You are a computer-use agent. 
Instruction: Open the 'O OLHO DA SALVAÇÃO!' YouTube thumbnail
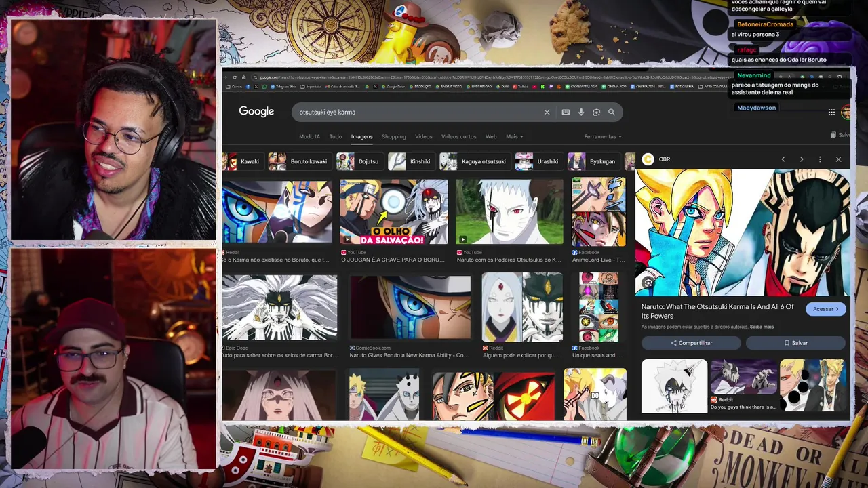pyautogui.click(x=394, y=211)
